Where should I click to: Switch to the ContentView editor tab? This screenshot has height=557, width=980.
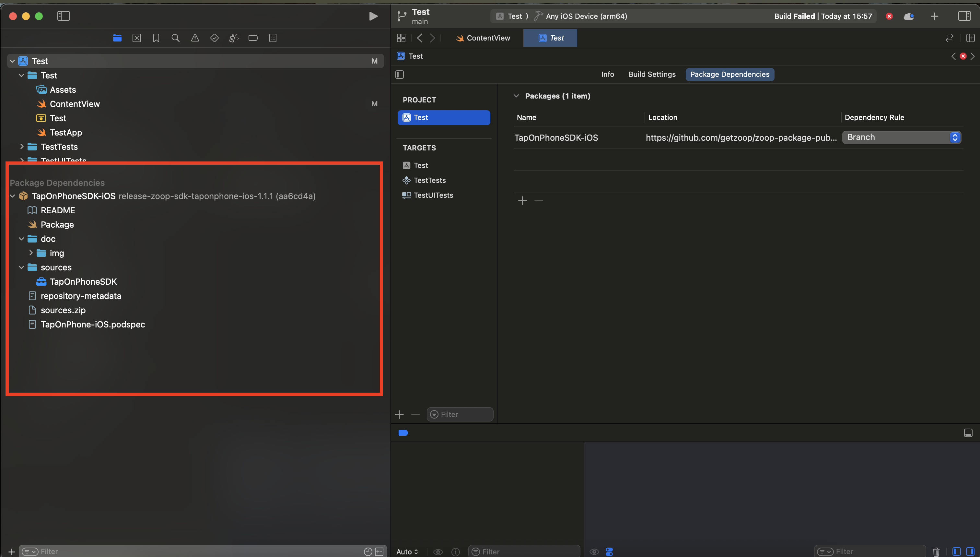pyautogui.click(x=483, y=38)
